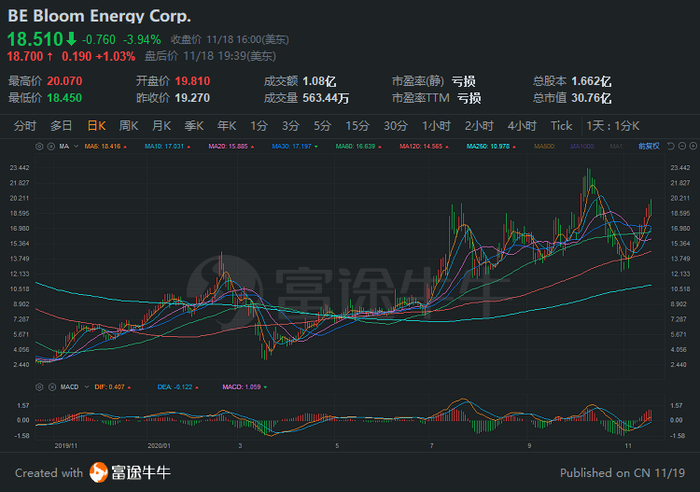
Task: Open the Tick chart tab
Action: (x=561, y=126)
